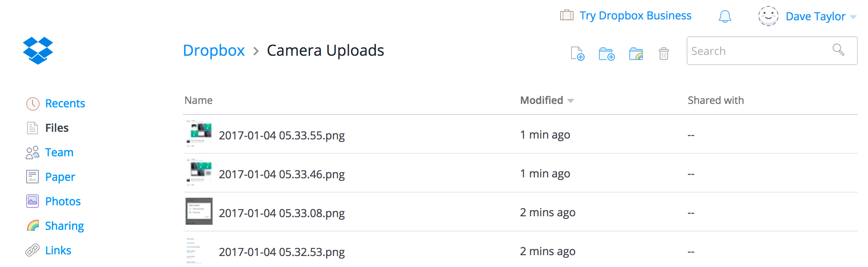Open the notifications bell icon
This screenshot has height=267, width=868.
(725, 16)
